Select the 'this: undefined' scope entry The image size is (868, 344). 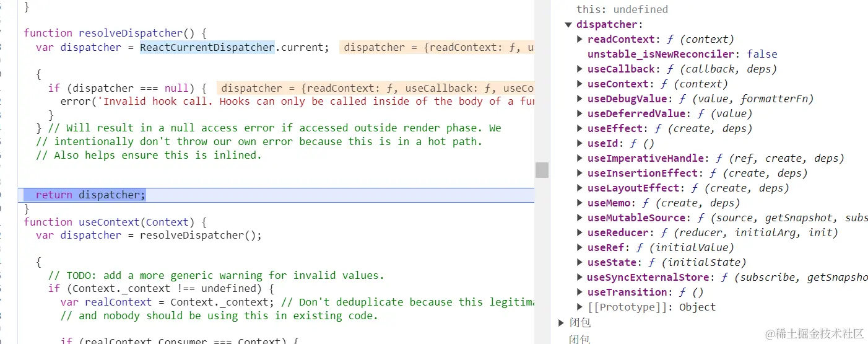tap(622, 9)
